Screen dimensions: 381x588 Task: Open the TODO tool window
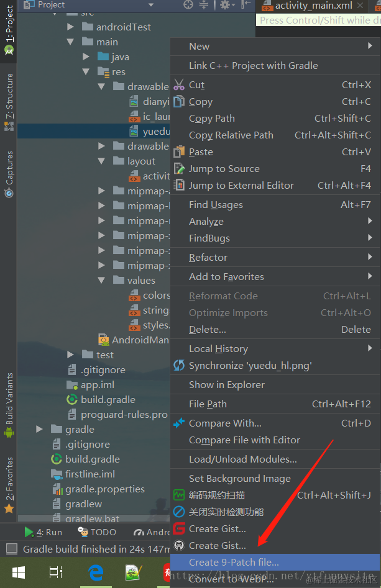97,531
